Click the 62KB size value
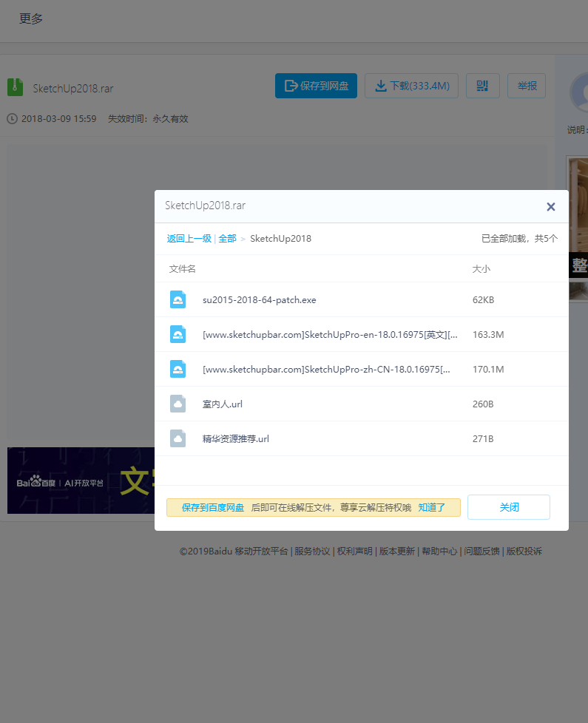The width and height of the screenshot is (588, 723). pyautogui.click(x=483, y=299)
